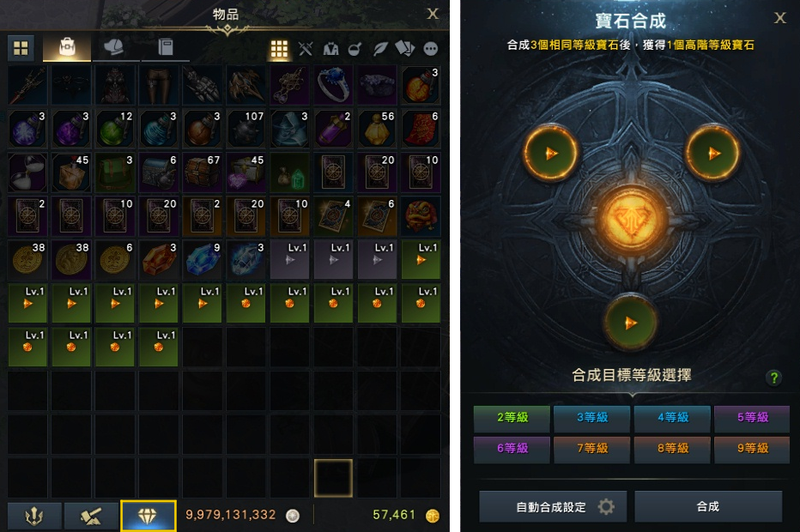Click the gem synthesis diamond button

148,517
